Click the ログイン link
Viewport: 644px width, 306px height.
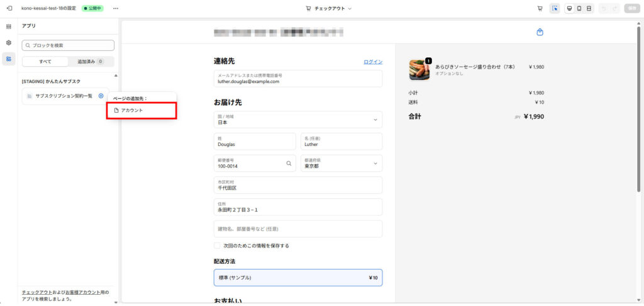point(373,62)
